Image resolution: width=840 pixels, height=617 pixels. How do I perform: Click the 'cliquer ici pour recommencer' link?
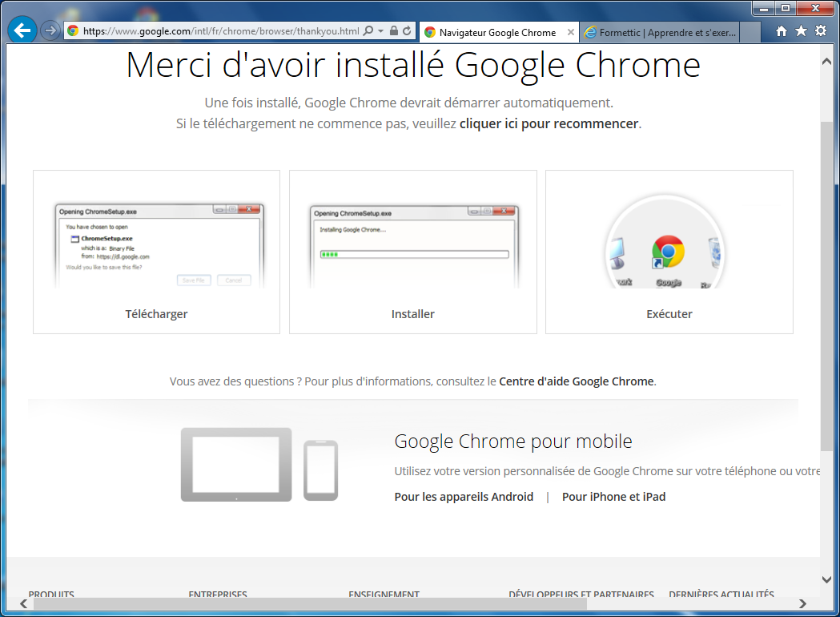pyautogui.click(x=549, y=124)
